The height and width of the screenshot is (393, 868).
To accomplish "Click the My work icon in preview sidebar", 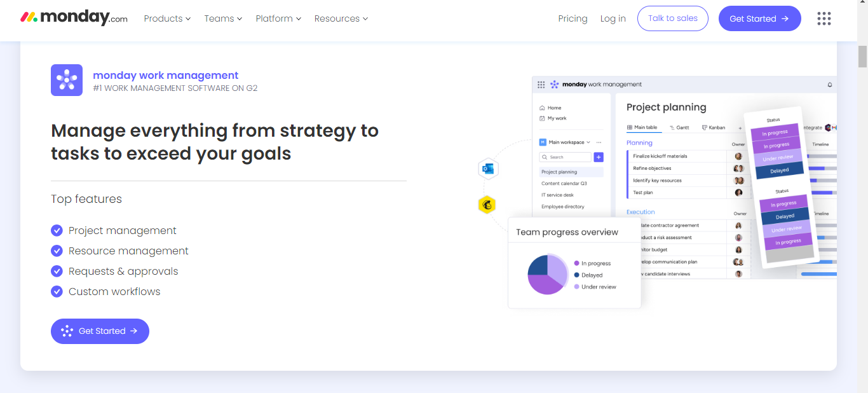I will click(x=542, y=118).
